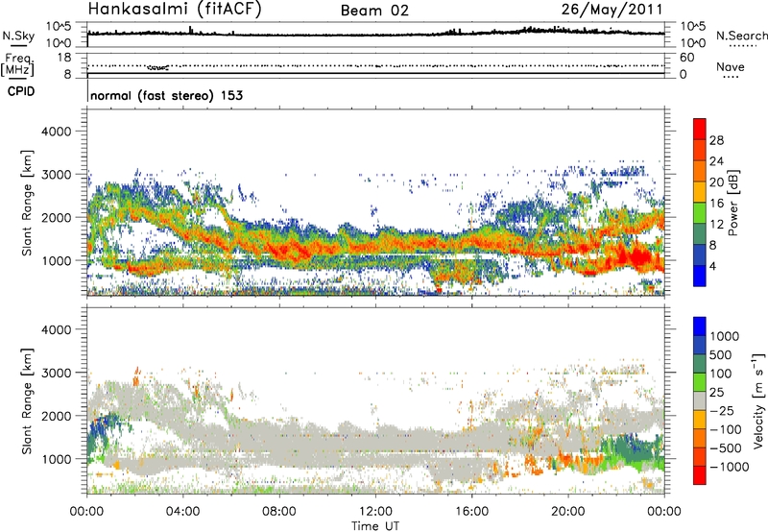Image resolution: width=768 pixels, height=532 pixels.
Task: Select the "CPID" row label
Action: 21,91
